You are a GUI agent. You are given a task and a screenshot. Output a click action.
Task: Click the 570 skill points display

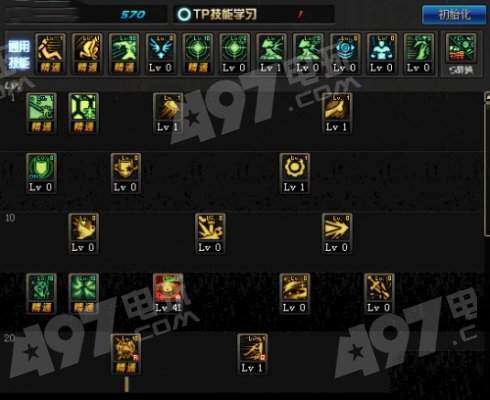click(133, 14)
